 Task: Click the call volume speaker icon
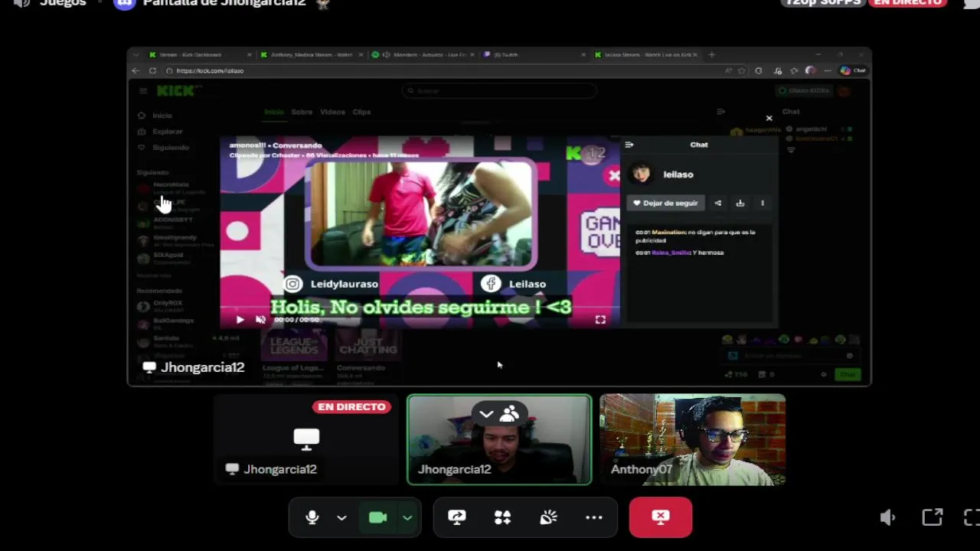(887, 518)
